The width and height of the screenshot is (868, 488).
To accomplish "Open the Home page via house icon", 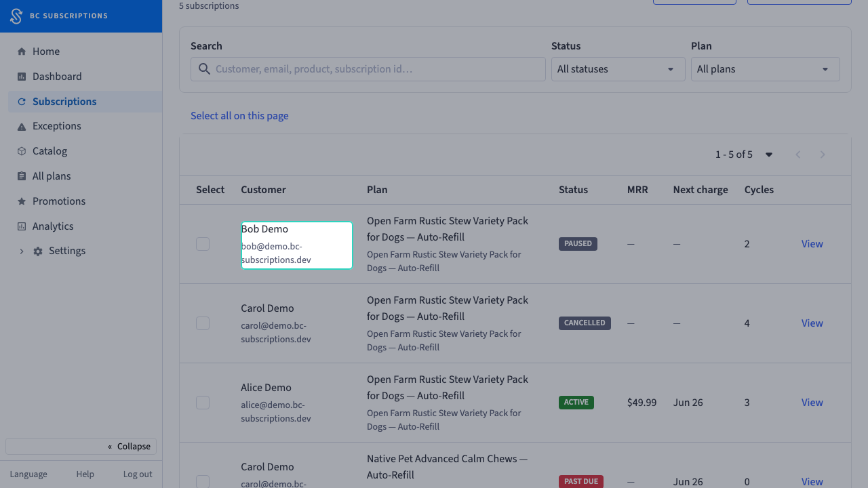I will pos(22,52).
